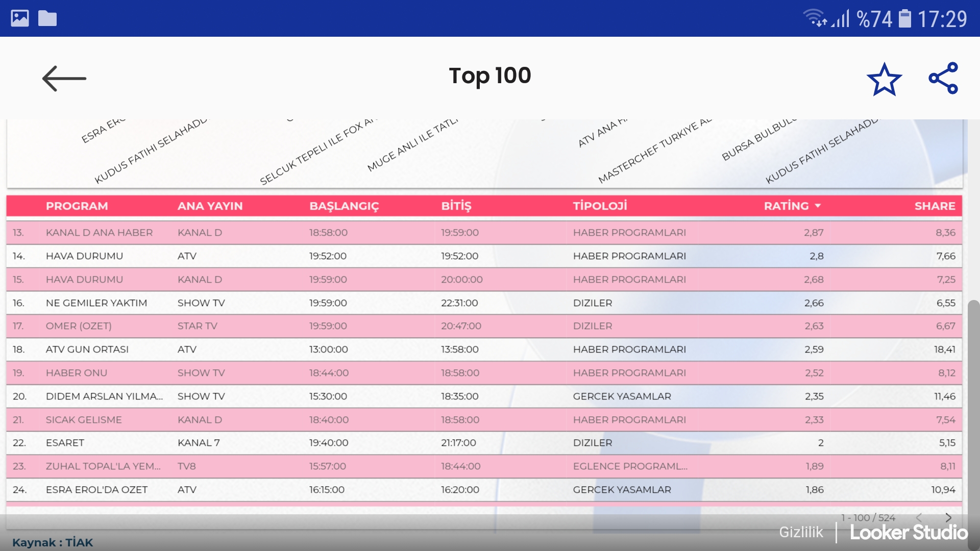Select the NE GEMILER YAKTIM row
This screenshot has height=551, width=980.
pyautogui.click(x=96, y=303)
